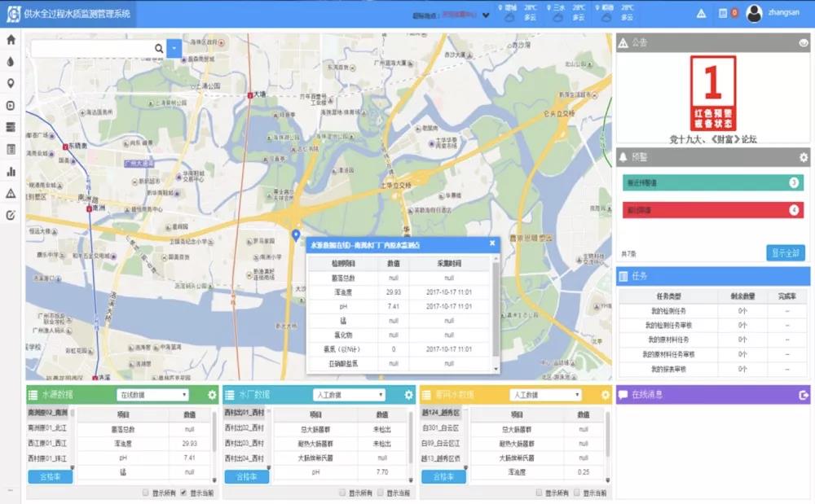
Task: Open the Home icon in left sidebar
Action: (11, 39)
